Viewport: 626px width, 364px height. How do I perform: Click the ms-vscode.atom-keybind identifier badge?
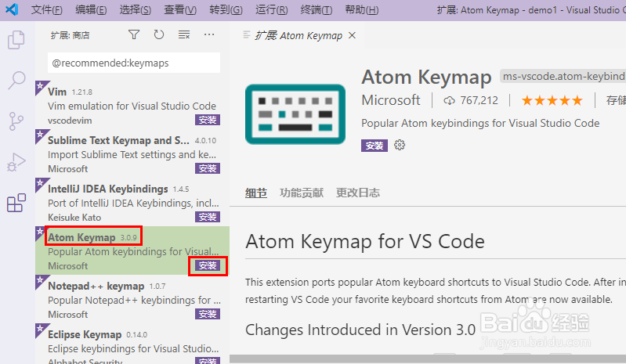pyautogui.click(x=563, y=76)
